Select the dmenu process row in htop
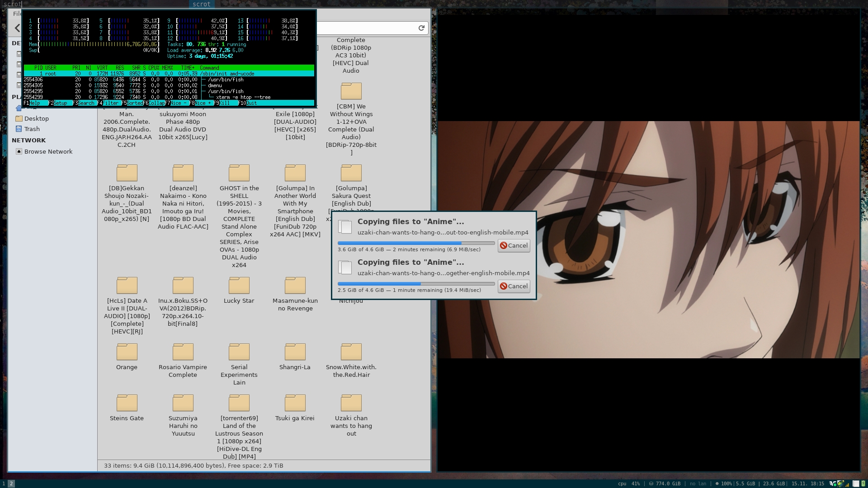The image size is (868, 488). (x=169, y=85)
